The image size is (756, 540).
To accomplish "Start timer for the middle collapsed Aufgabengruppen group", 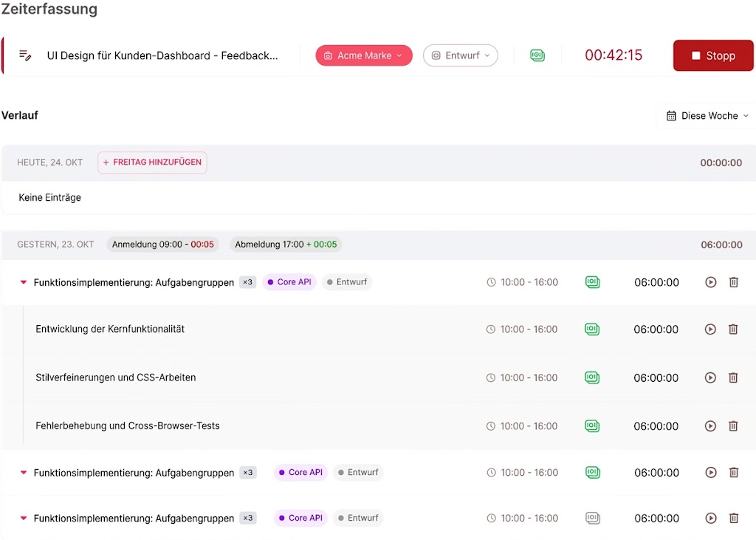I will [x=711, y=473].
